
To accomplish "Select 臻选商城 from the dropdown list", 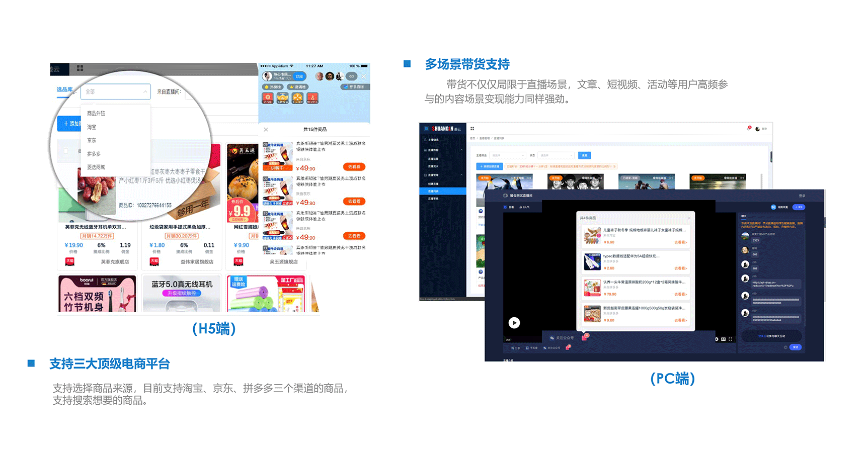I will (x=96, y=167).
